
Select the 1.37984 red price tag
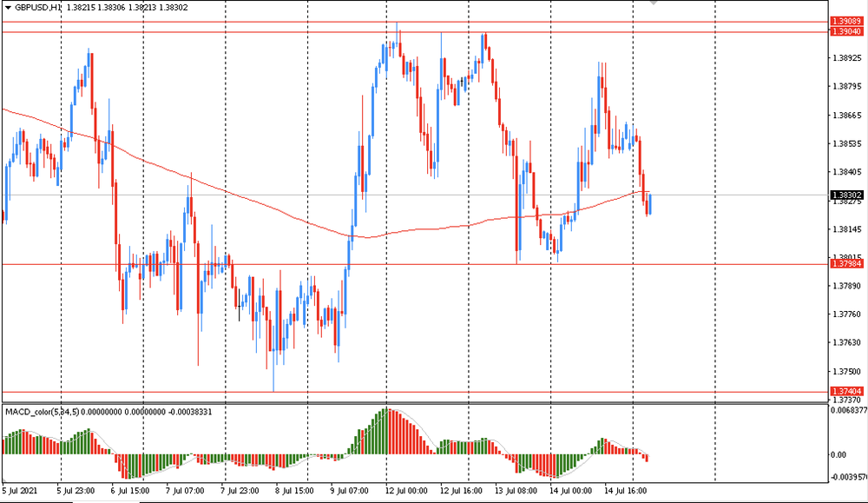tap(847, 264)
